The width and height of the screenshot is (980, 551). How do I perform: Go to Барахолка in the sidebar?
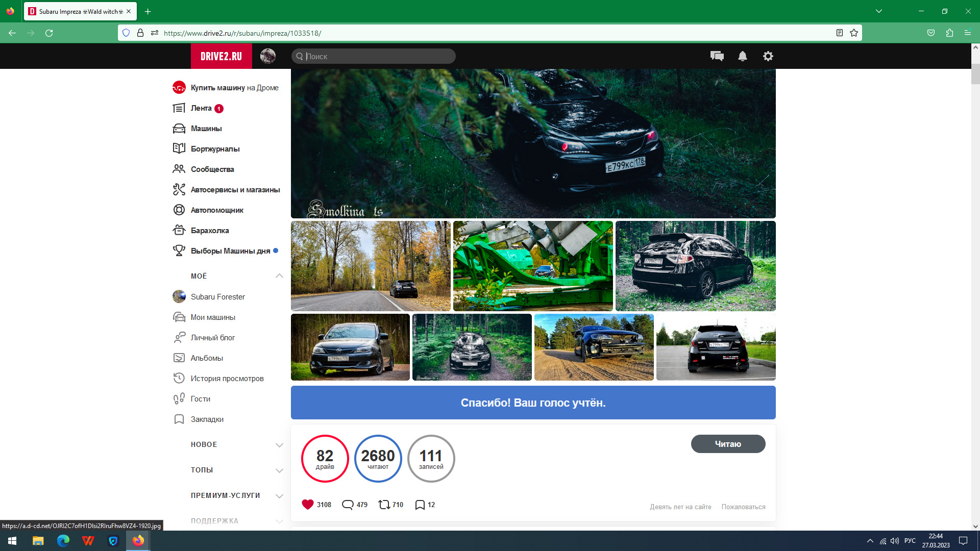click(209, 231)
